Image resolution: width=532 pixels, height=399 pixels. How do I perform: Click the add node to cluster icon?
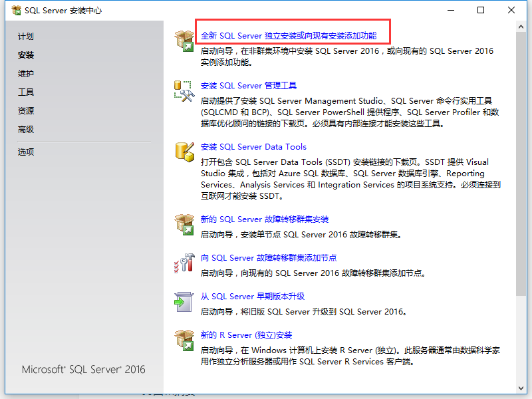coord(184,263)
